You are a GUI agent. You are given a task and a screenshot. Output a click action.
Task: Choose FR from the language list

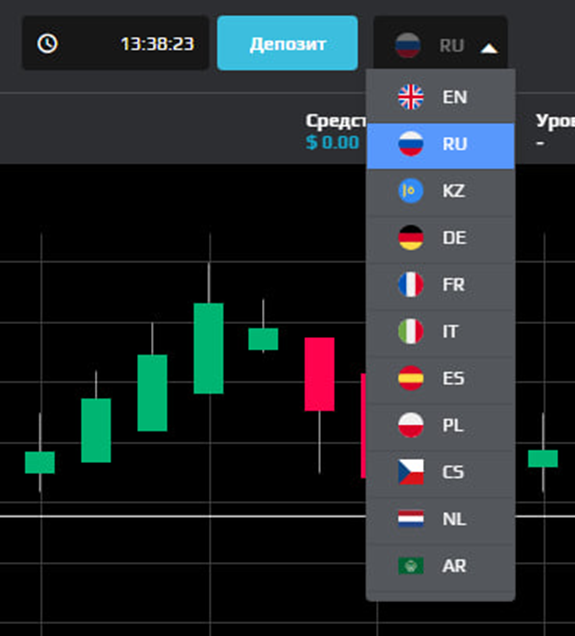point(440,285)
